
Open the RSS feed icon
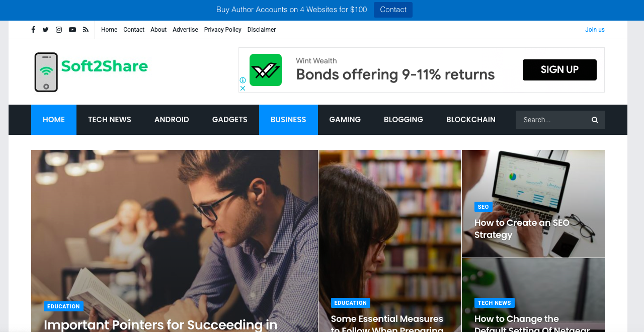click(x=86, y=30)
